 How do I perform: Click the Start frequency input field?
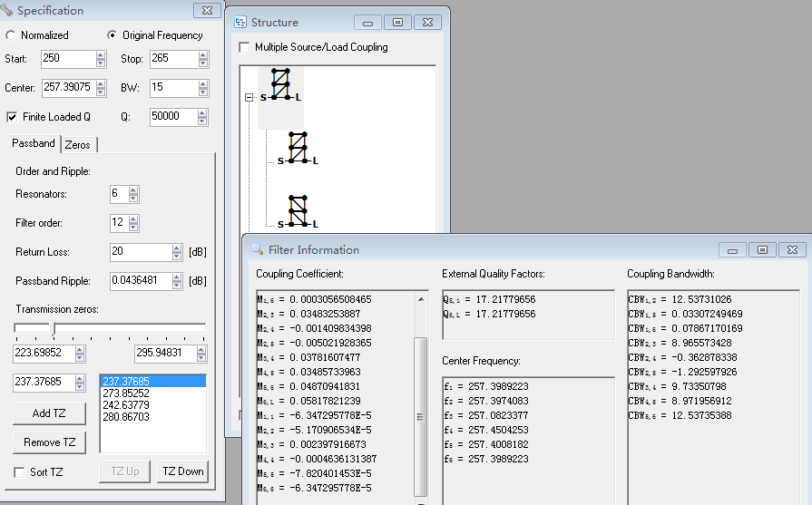point(68,58)
